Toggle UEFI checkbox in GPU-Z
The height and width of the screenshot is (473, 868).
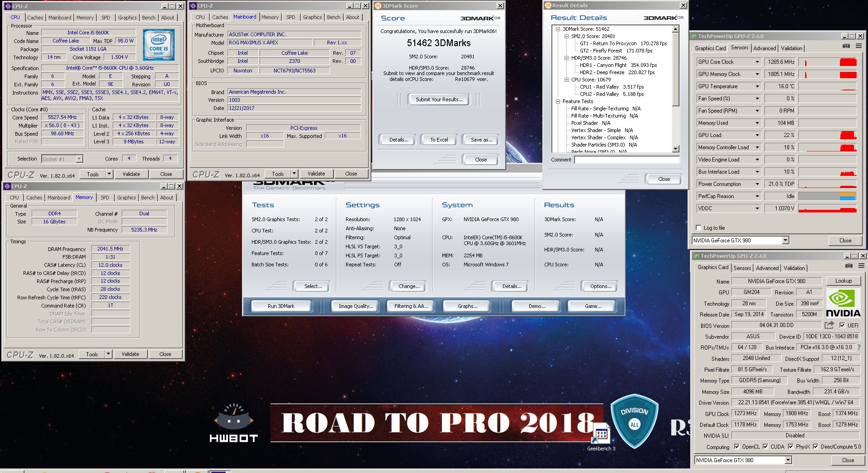click(842, 325)
